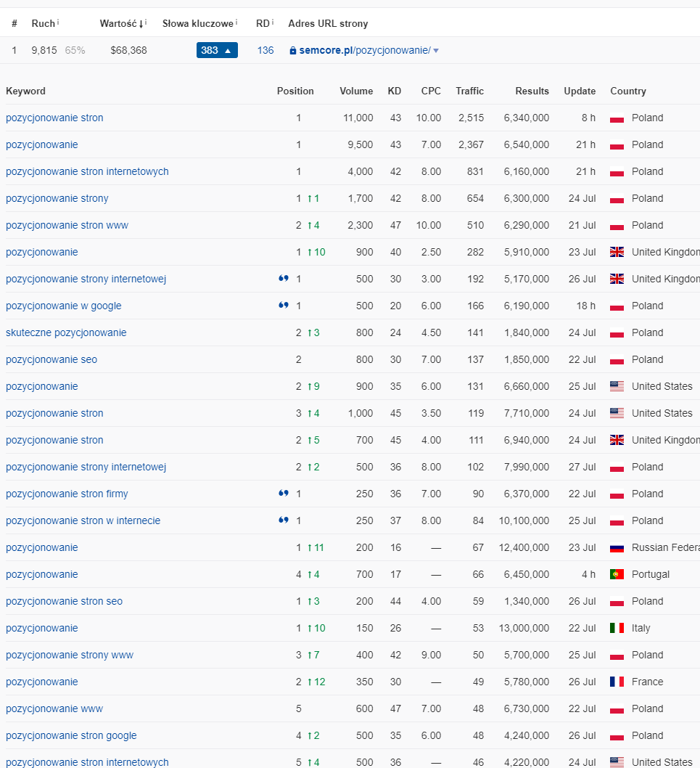Screen dimensions: 700x768
Task: Sort table by Traffic column header
Action: pyautogui.click(x=469, y=91)
